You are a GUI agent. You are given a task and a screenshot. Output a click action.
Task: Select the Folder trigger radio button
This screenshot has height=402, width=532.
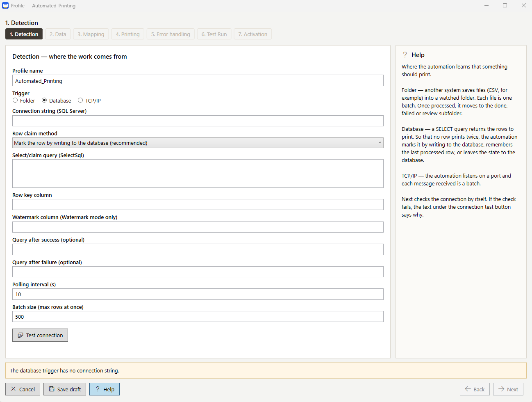pyautogui.click(x=15, y=100)
